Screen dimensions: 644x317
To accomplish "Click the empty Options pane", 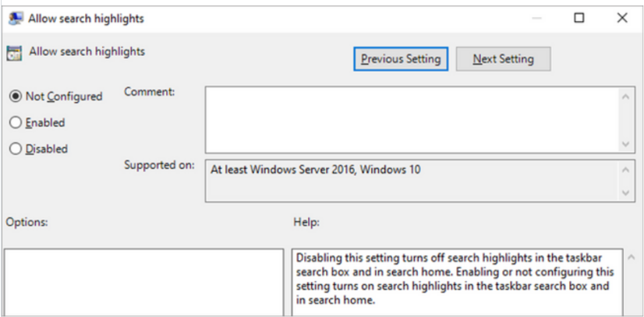I will tap(143, 283).
